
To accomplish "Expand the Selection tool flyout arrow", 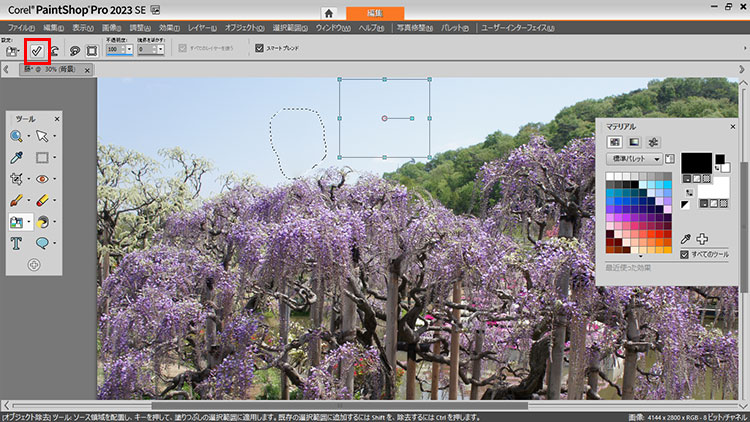I will coord(55,158).
